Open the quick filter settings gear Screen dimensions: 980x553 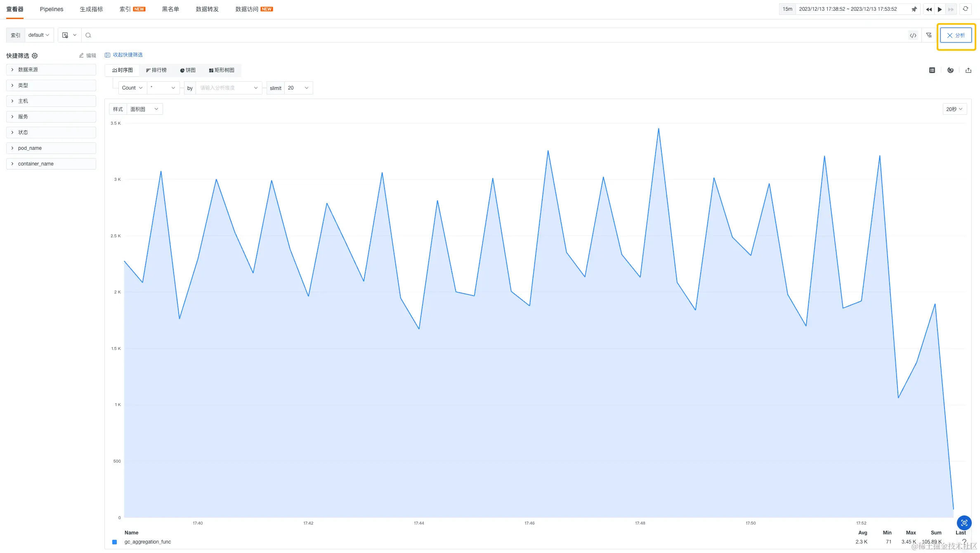pyautogui.click(x=35, y=56)
